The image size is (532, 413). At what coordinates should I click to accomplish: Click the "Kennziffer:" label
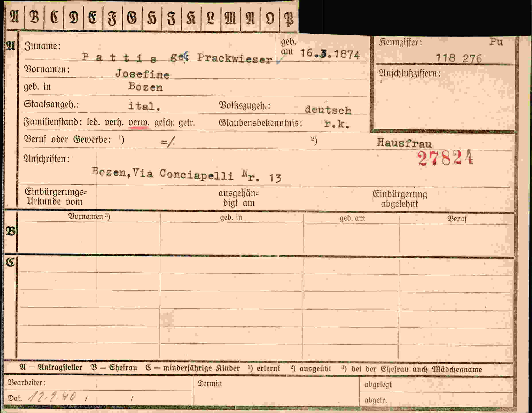click(400, 42)
